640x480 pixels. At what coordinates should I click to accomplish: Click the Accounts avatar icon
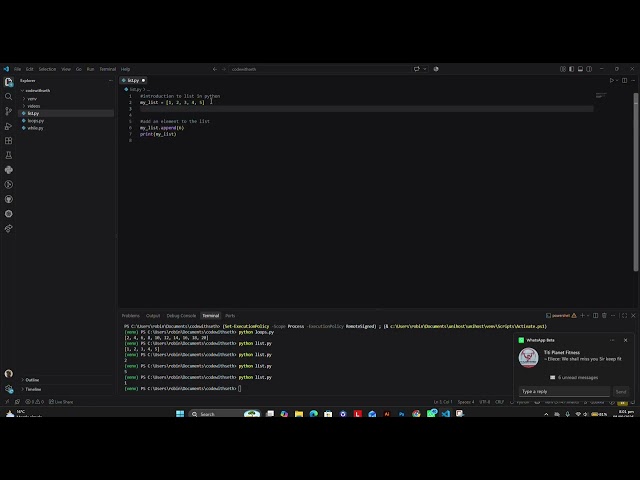click(x=9, y=373)
